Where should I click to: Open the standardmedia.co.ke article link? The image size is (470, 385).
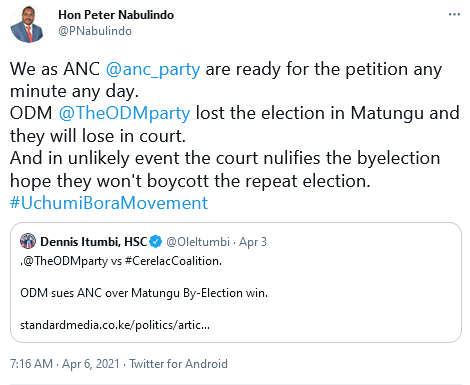tap(115, 325)
